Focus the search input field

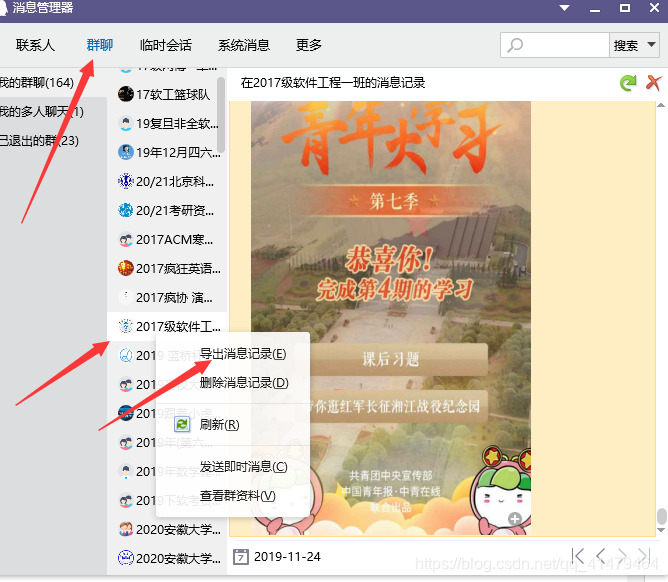[x=555, y=45]
